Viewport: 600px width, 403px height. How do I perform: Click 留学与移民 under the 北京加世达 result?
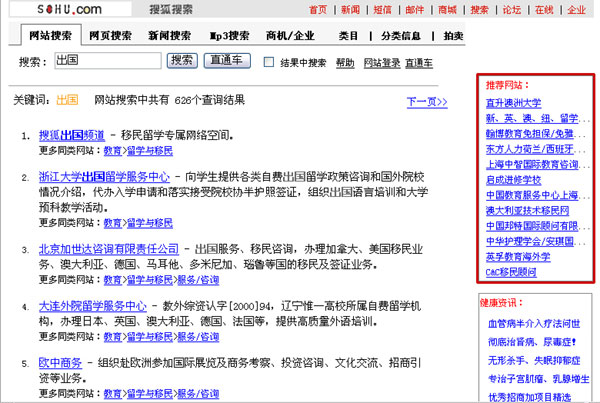tap(150, 280)
